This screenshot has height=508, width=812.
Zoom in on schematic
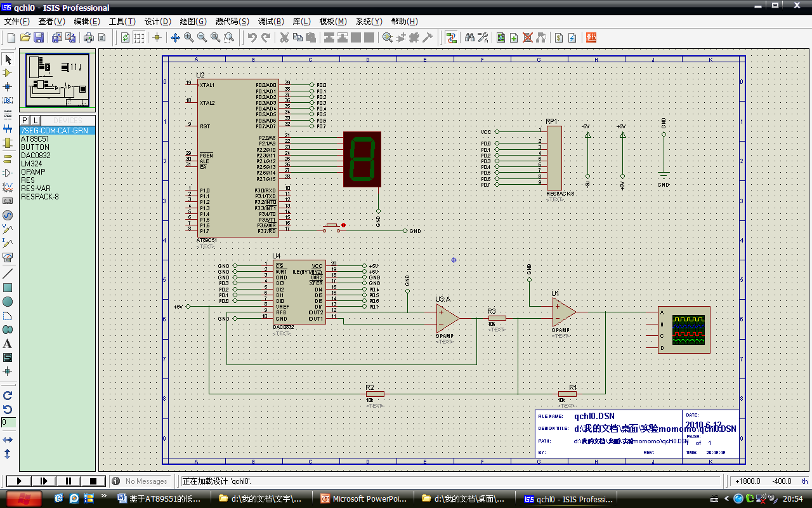click(x=188, y=37)
